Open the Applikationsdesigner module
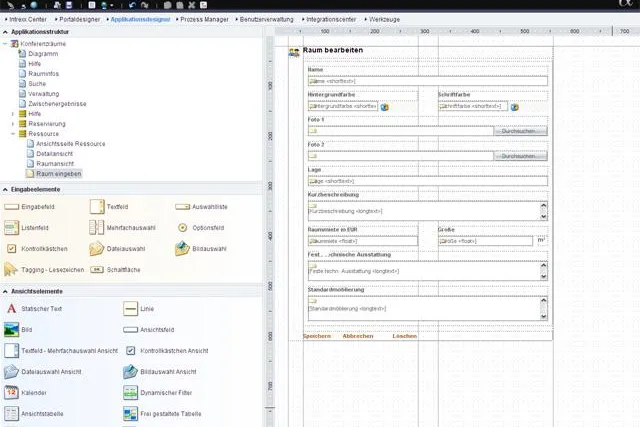Screen dimensions: 640x427 138,19
